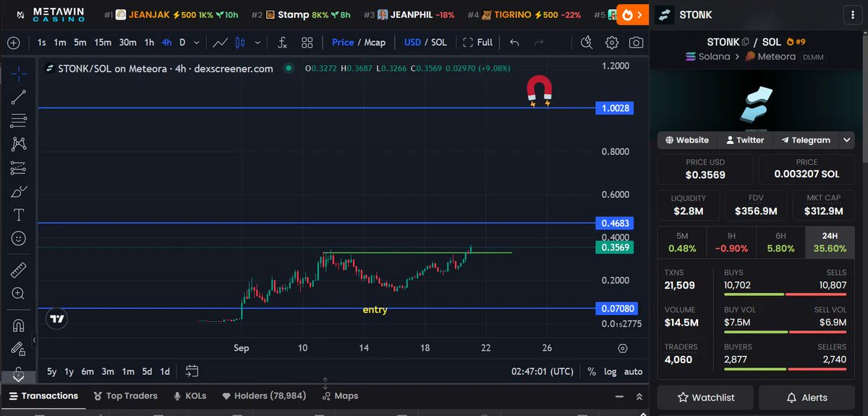Visit the token Website link
Viewport: 868px width, 416px height.
pyautogui.click(x=687, y=140)
